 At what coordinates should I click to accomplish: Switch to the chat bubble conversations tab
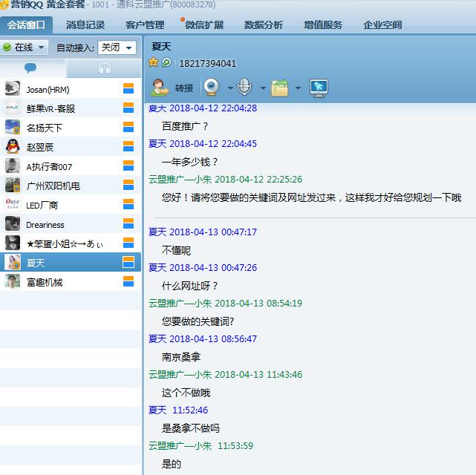pyautogui.click(x=30, y=68)
